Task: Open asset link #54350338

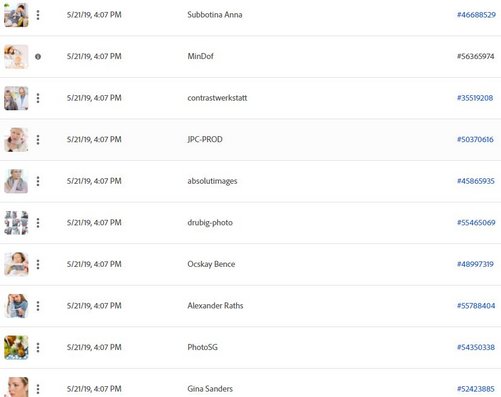Action: [x=476, y=347]
